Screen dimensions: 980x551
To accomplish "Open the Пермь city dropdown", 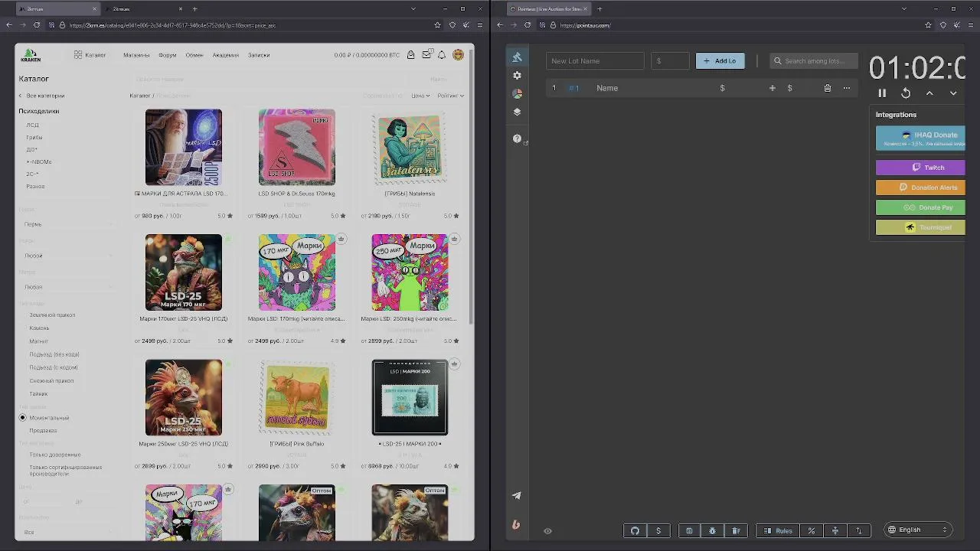I will [x=67, y=224].
